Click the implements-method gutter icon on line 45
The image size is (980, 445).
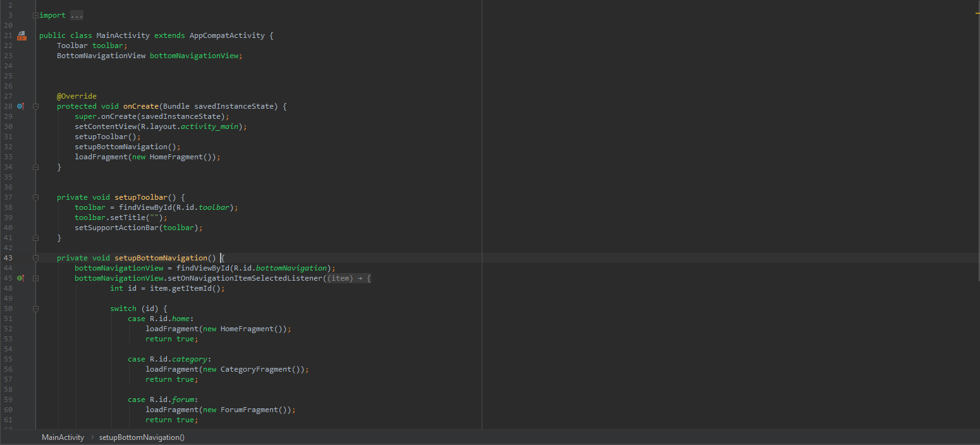21,278
